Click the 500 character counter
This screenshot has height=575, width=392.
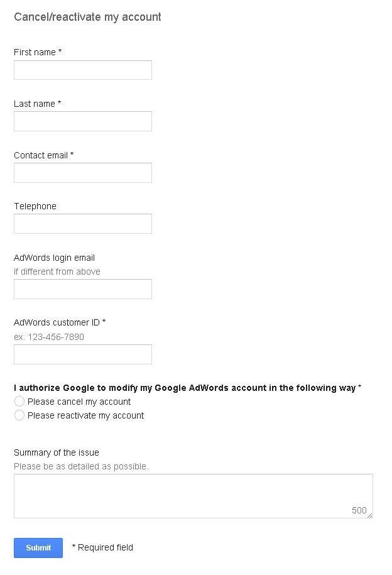pos(359,510)
